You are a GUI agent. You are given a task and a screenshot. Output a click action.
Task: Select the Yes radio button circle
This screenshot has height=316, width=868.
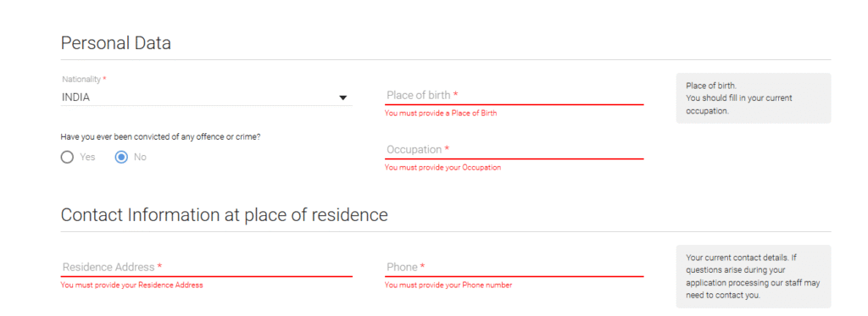point(67,158)
